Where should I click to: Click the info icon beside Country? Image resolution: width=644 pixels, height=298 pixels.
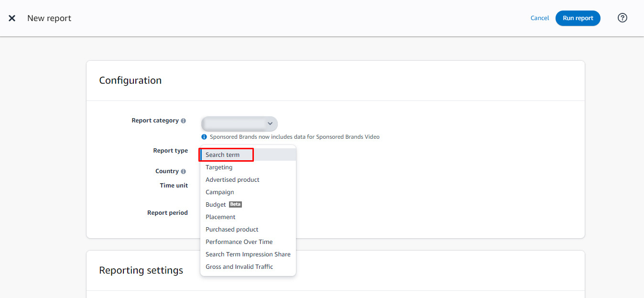tap(184, 171)
